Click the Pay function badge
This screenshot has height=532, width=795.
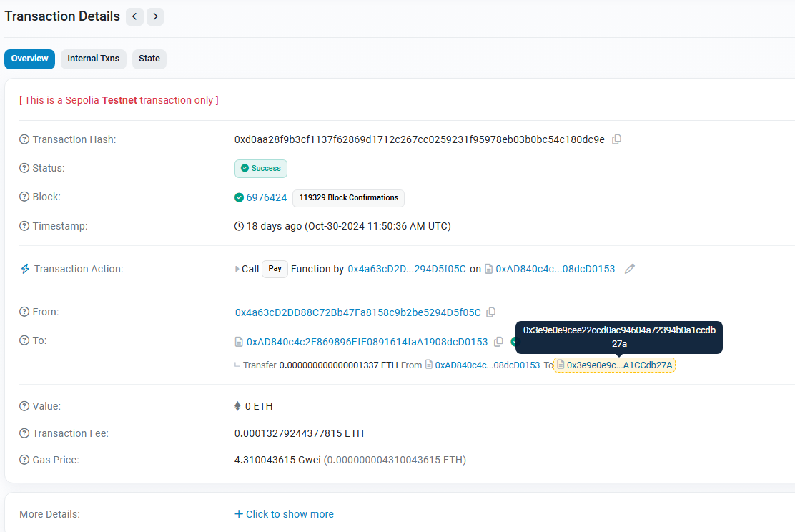(x=275, y=269)
